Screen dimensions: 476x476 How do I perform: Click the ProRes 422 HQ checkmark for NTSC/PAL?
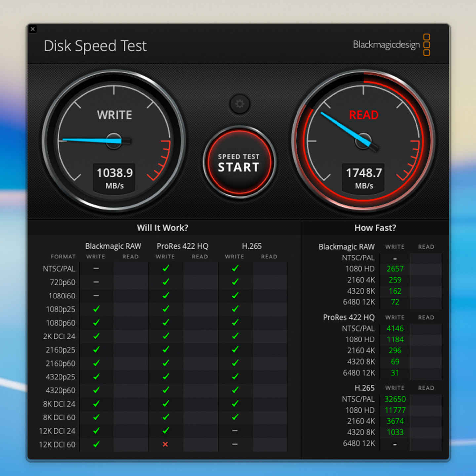click(166, 268)
